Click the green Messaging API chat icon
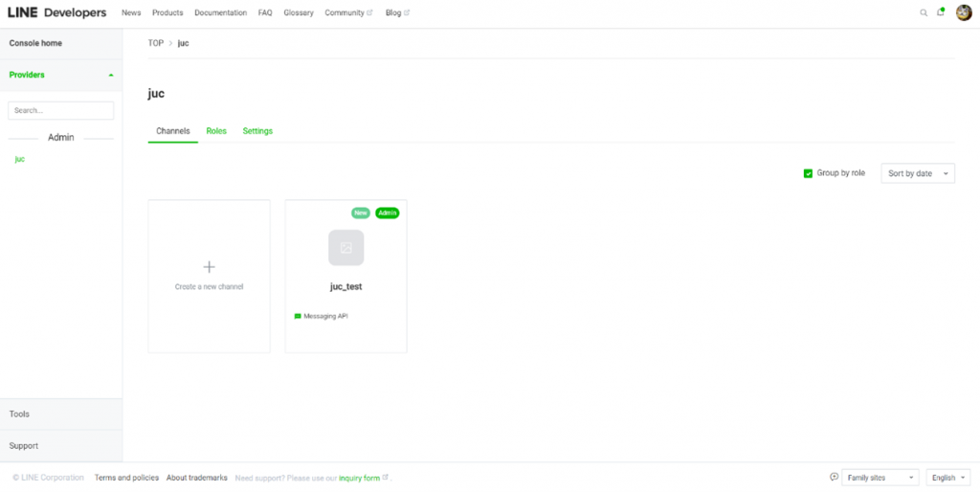The image size is (980, 492). [298, 316]
